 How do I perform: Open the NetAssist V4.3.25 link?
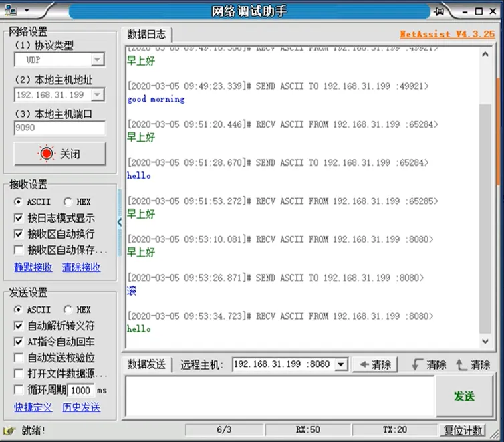(x=447, y=34)
